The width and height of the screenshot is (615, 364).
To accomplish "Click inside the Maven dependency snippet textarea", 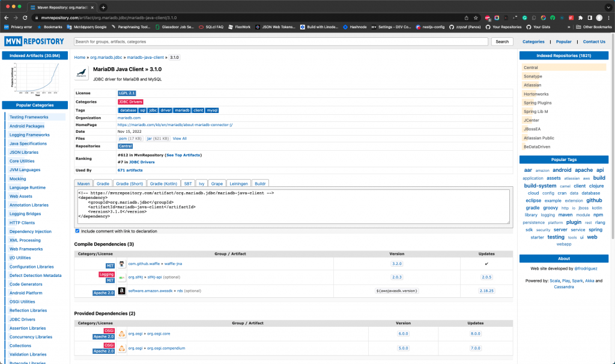I will tap(294, 206).
